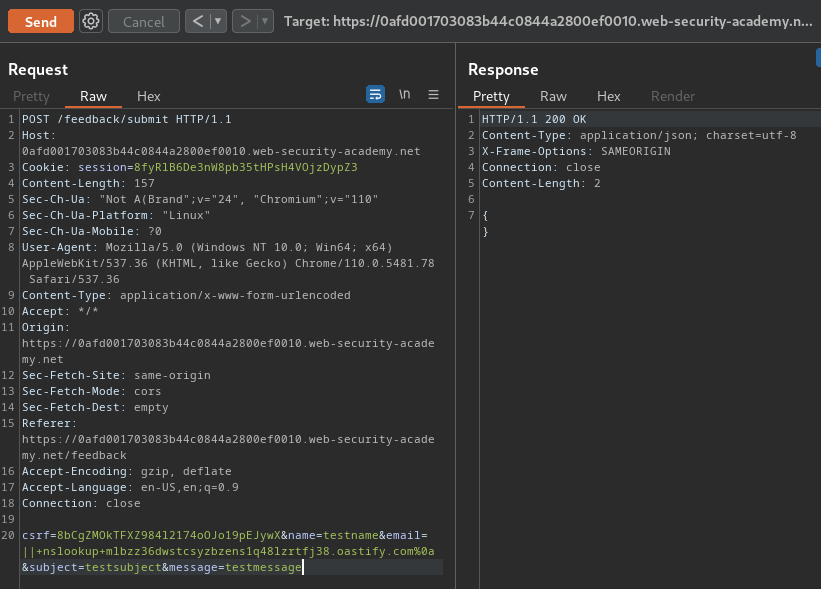821x589 pixels.
Task: Click the nslookup oastify.com payload line
Action: (228, 551)
